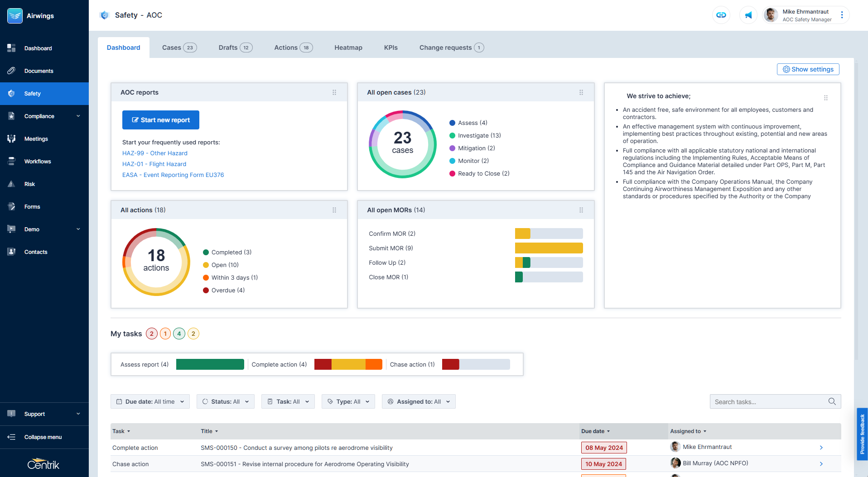Open the Type: All filter dropdown
Screen dimensions: 868x477
[348, 401]
